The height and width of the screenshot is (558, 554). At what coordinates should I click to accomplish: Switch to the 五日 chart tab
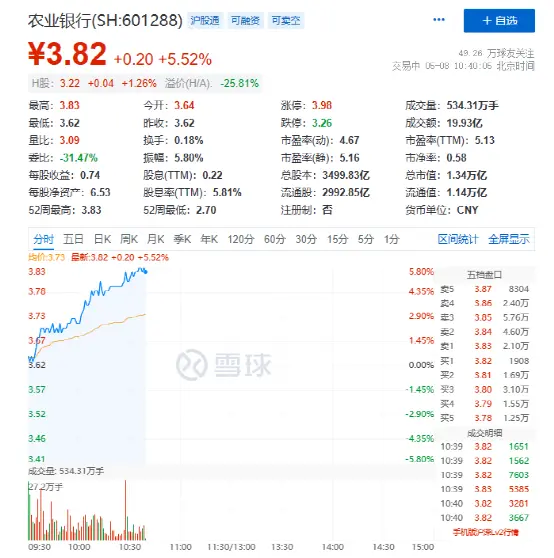coord(73,239)
